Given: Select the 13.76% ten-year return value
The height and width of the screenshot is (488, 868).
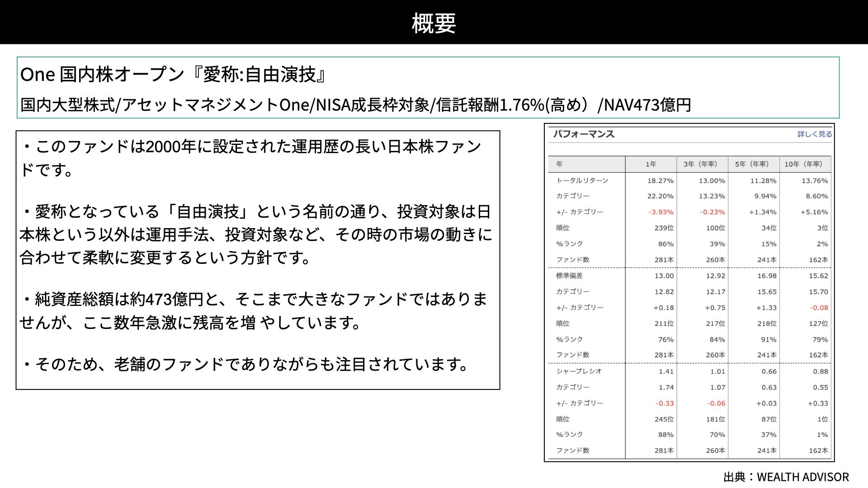Looking at the screenshot, I should click(815, 181).
